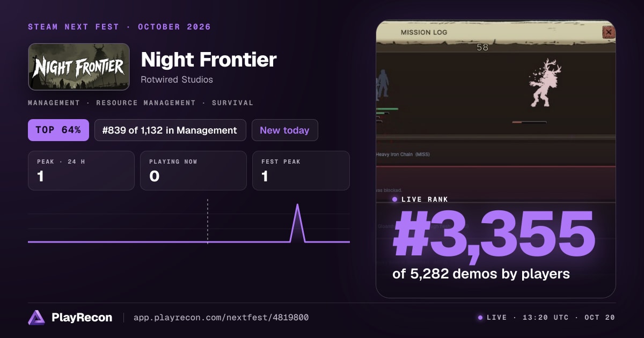Click the PlayRecon triangle logo icon
This screenshot has height=338, width=644.
(x=36, y=318)
